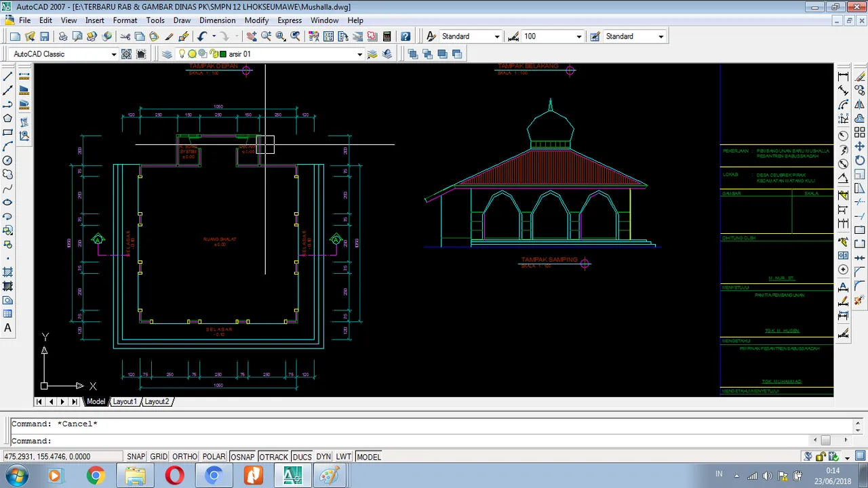This screenshot has height=488, width=868.
Task: Open the QuickCalc calculator icon
Action: pos(387,37)
